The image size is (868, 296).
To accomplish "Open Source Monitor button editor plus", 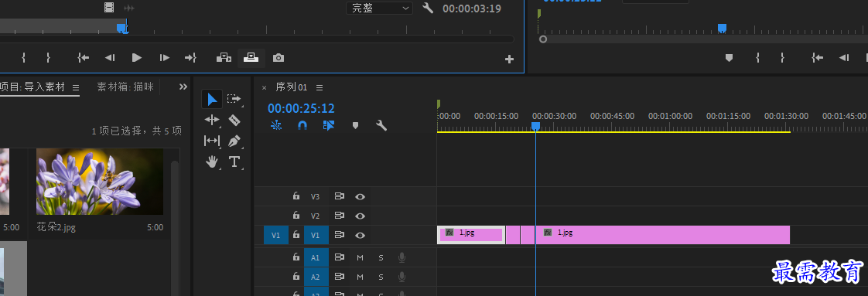I will 510,60.
